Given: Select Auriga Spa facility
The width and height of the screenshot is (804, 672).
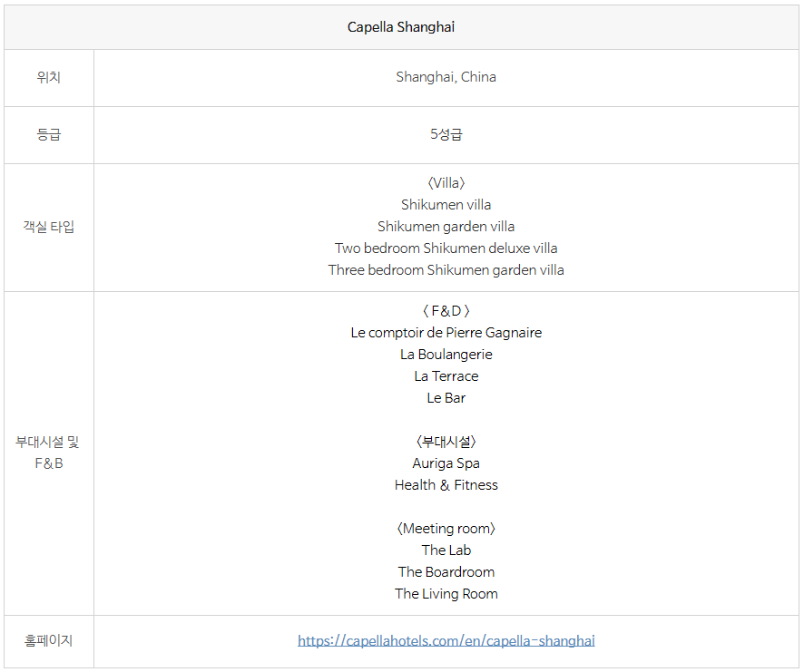Looking at the screenshot, I should tap(446, 463).
